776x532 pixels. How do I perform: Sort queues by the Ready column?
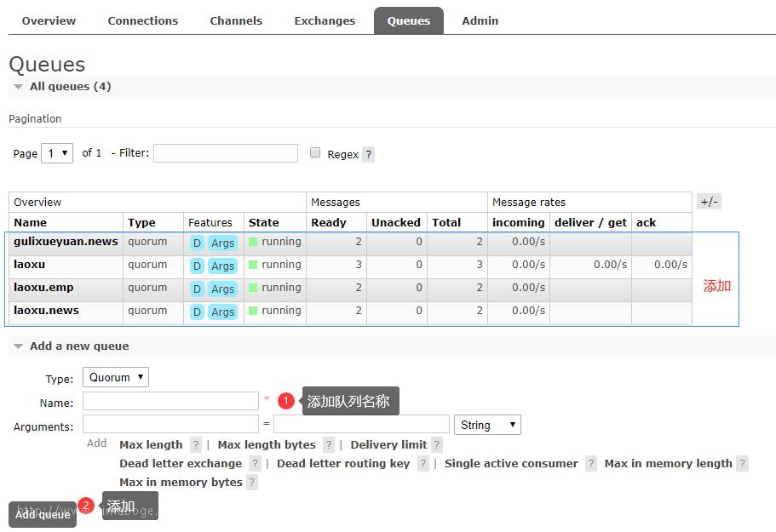329,222
